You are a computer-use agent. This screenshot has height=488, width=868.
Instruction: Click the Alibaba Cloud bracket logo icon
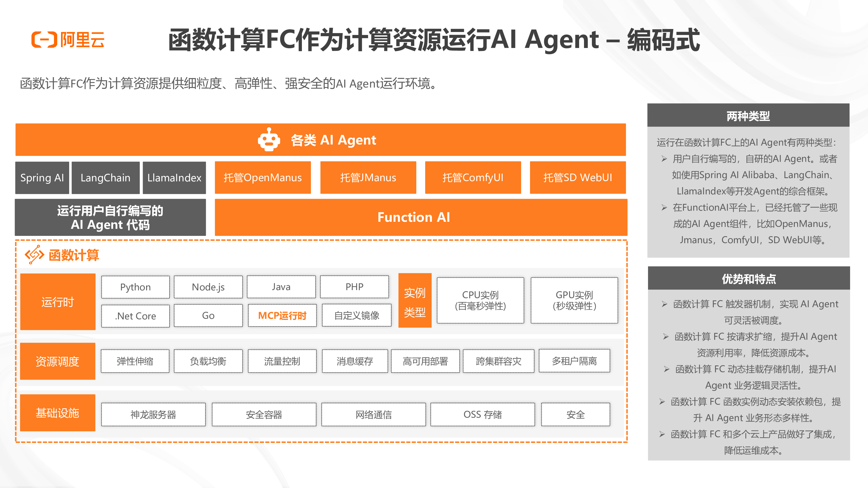[x=44, y=40]
